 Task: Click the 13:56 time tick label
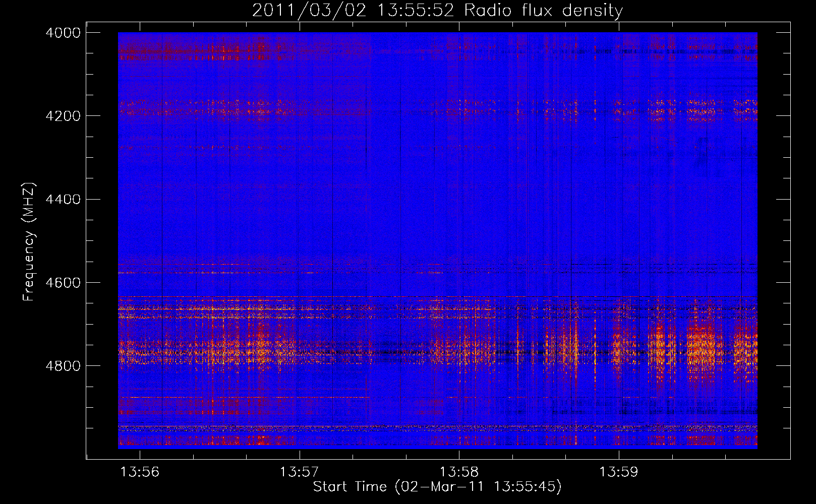pyautogui.click(x=140, y=472)
